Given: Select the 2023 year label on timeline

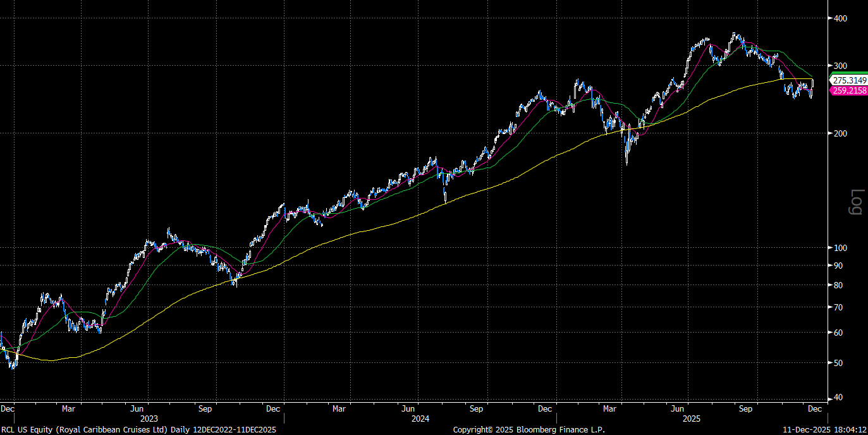Looking at the screenshot, I should pos(149,419).
